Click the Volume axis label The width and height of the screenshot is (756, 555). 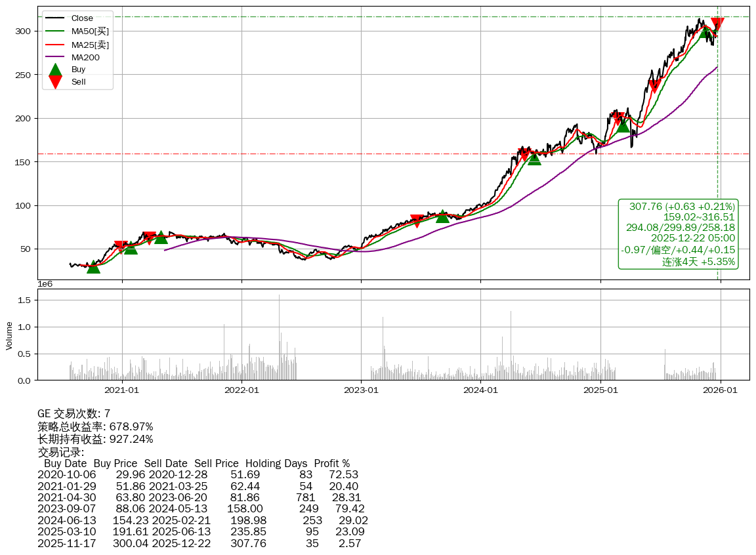tap(9, 335)
